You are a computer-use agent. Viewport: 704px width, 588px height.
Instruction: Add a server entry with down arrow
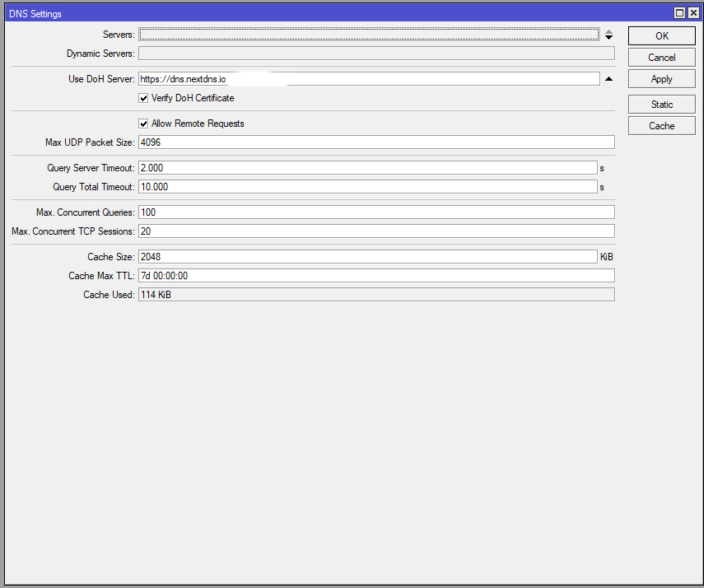coord(608,37)
